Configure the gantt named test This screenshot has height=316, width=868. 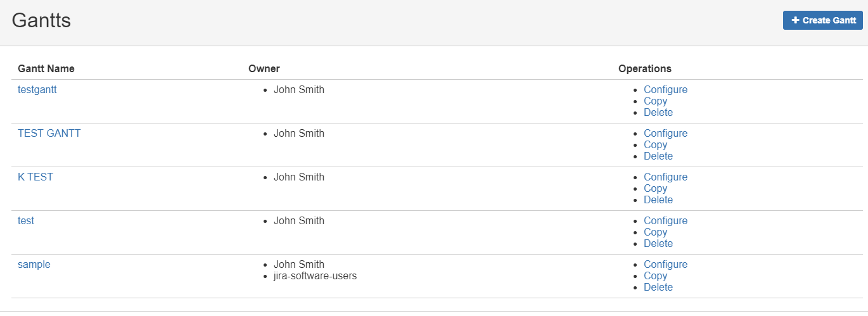pyautogui.click(x=665, y=221)
